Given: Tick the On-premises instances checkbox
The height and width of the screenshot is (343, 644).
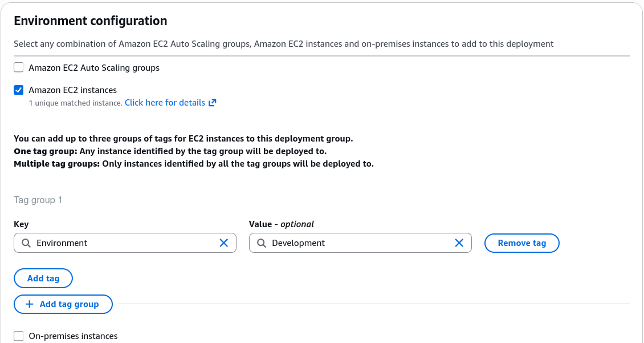Looking at the screenshot, I should pyautogui.click(x=18, y=336).
